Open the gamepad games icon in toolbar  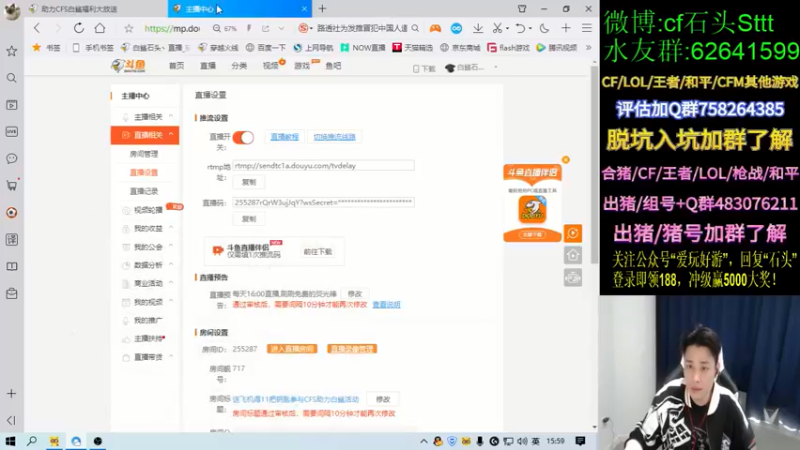coord(435,29)
